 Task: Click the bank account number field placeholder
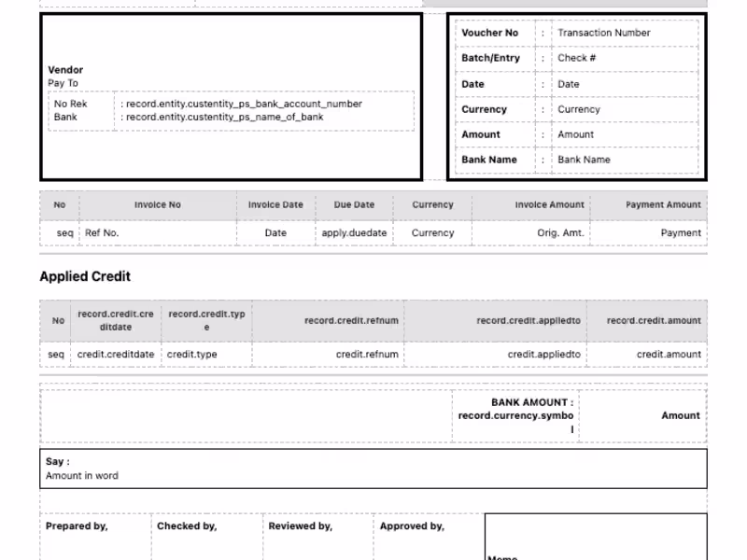tap(244, 104)
